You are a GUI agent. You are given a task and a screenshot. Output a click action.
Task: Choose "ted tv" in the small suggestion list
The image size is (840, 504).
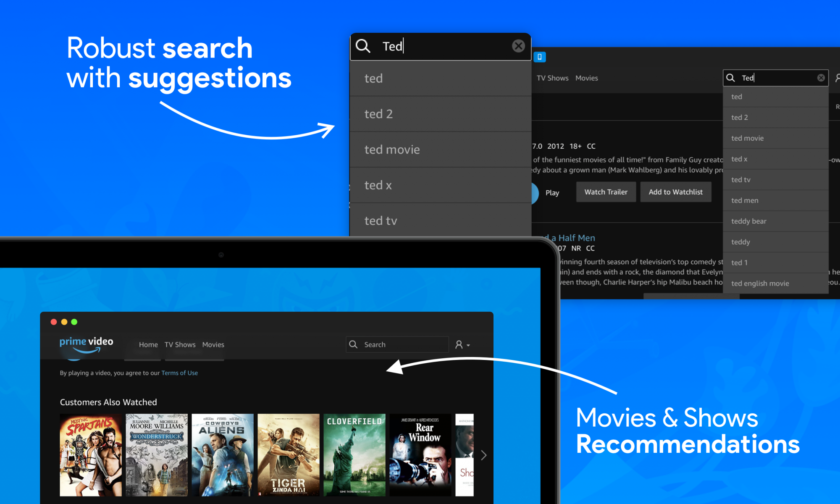(x=775, y=180)
